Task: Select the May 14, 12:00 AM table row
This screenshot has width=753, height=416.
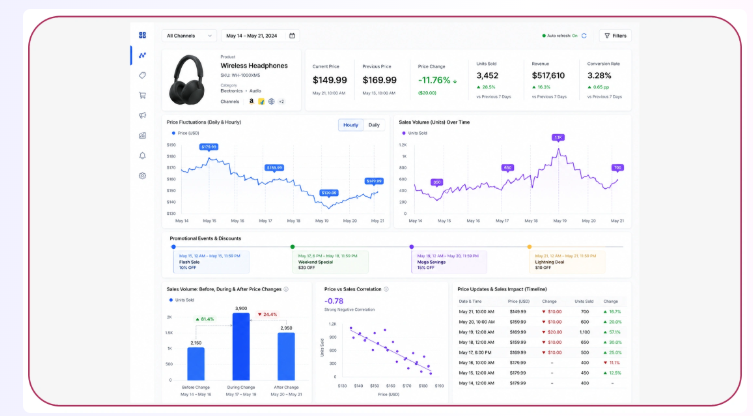Action: point(542,383)
